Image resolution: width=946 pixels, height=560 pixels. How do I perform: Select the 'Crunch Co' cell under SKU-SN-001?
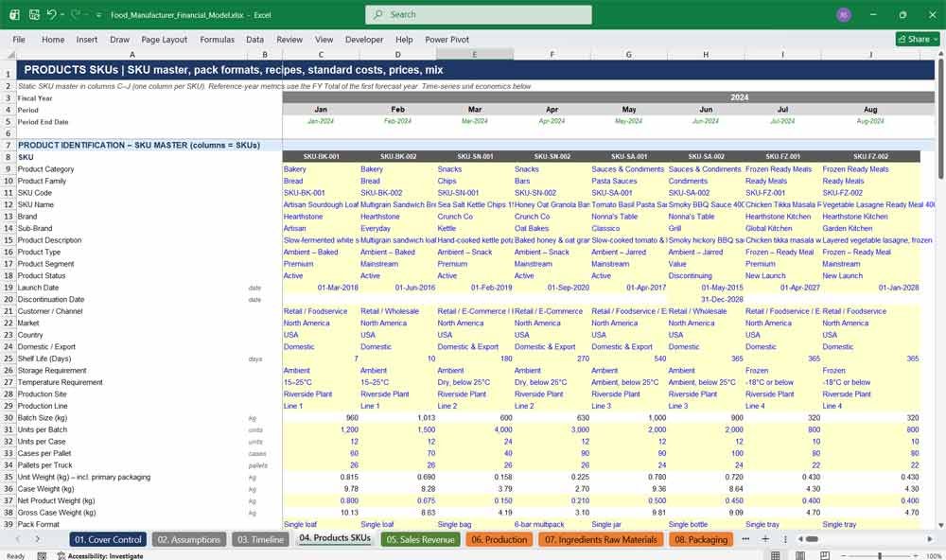pos(475,217)
